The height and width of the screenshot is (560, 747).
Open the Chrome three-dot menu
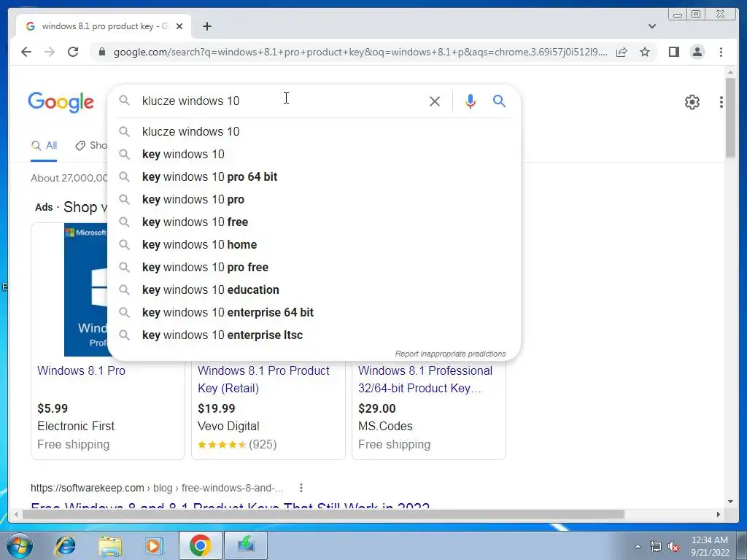(x=721, y=52)
